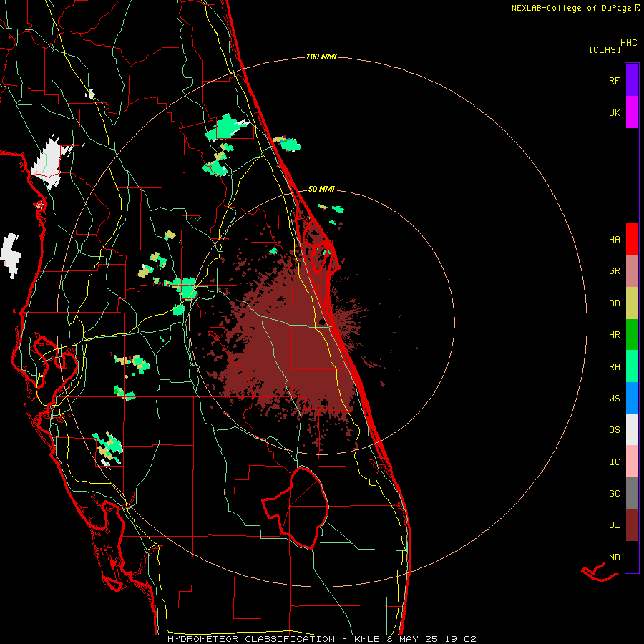Viewport: 644px width, 644px height.
Task: Click the mint green RA color swatch
Action: pos(632,366)
